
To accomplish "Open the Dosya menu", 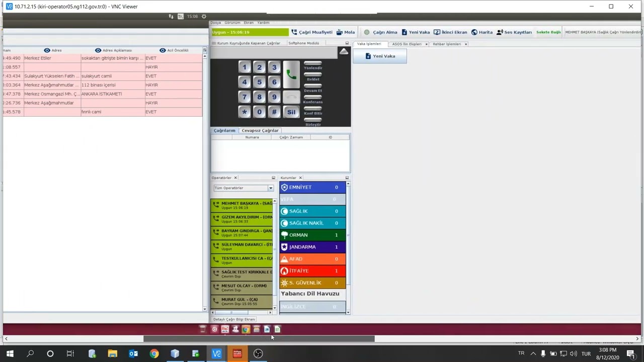I will [216, 23].
